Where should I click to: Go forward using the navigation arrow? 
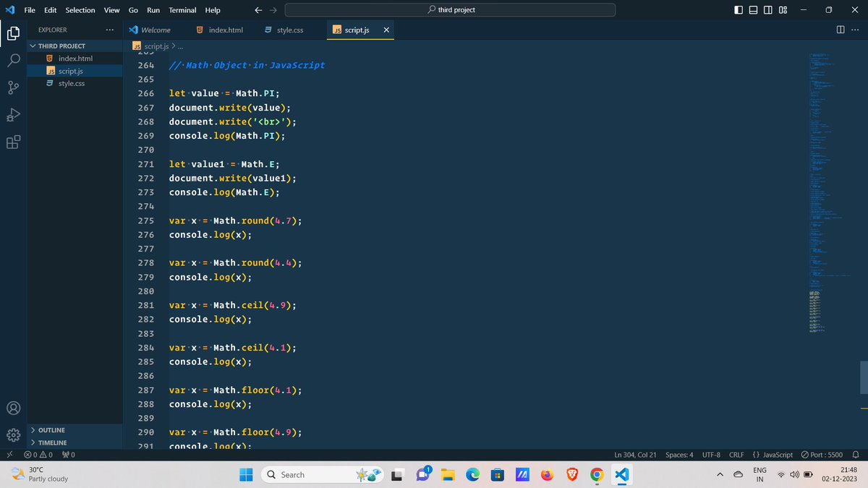pyautogui.click(x=273, y=10)
